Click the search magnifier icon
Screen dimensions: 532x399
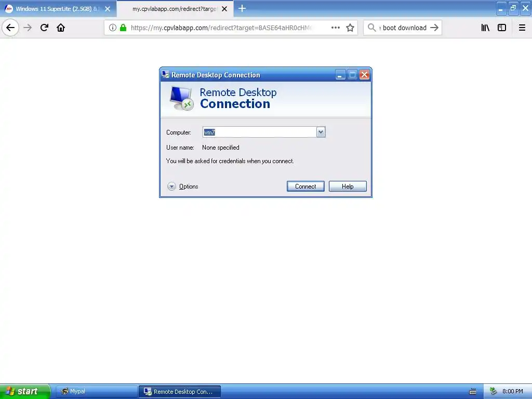pyautogui.click(x=372, y=28)
